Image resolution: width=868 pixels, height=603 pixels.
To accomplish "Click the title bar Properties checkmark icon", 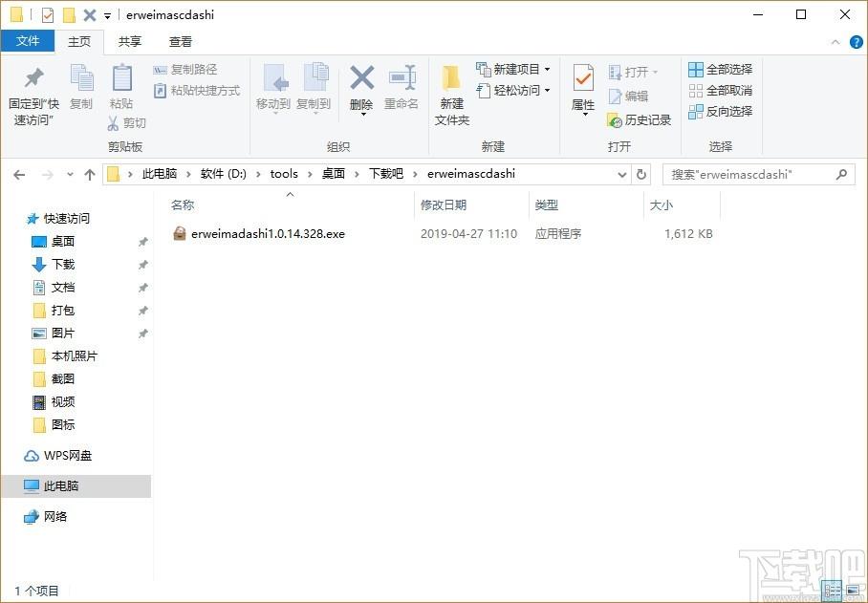I will (x=48, y=15).
